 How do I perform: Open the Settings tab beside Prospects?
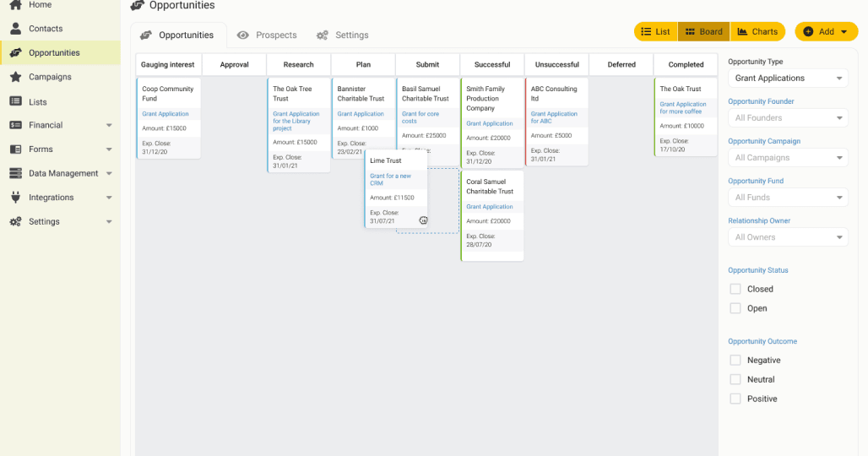[343, 35]
